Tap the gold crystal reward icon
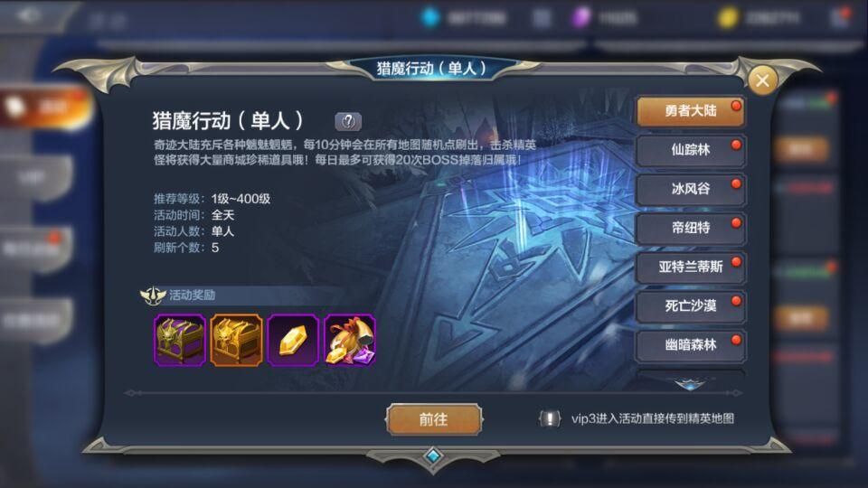 [293, 341]
